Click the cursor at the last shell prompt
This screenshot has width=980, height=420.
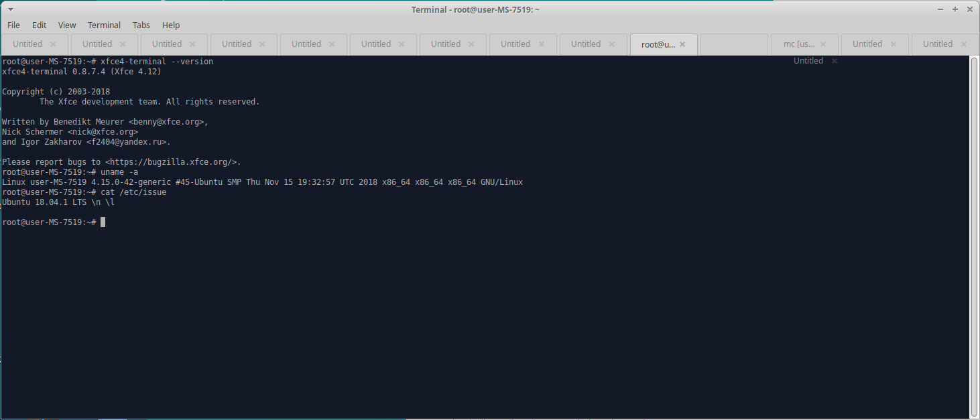[x=103, y=222]
